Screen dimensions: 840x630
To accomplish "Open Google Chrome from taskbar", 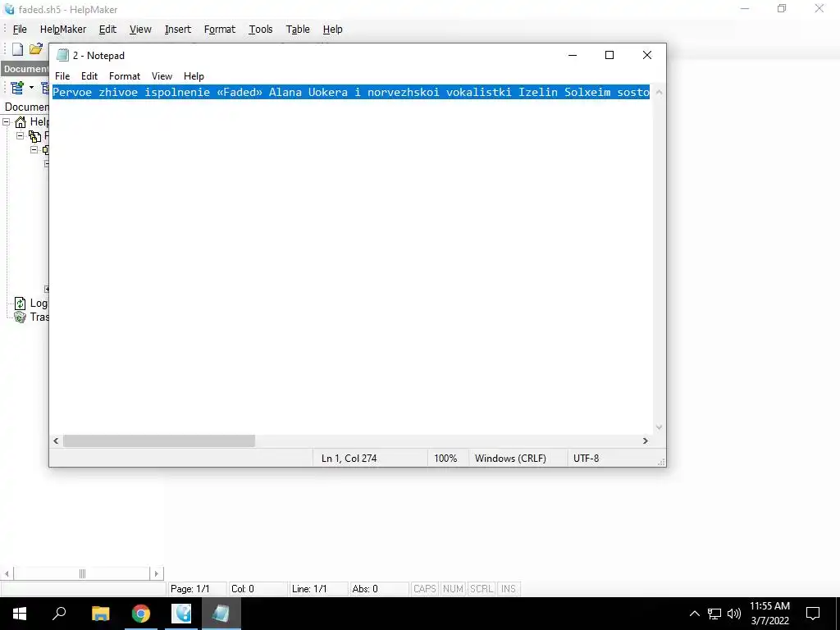I will (141, 614).
